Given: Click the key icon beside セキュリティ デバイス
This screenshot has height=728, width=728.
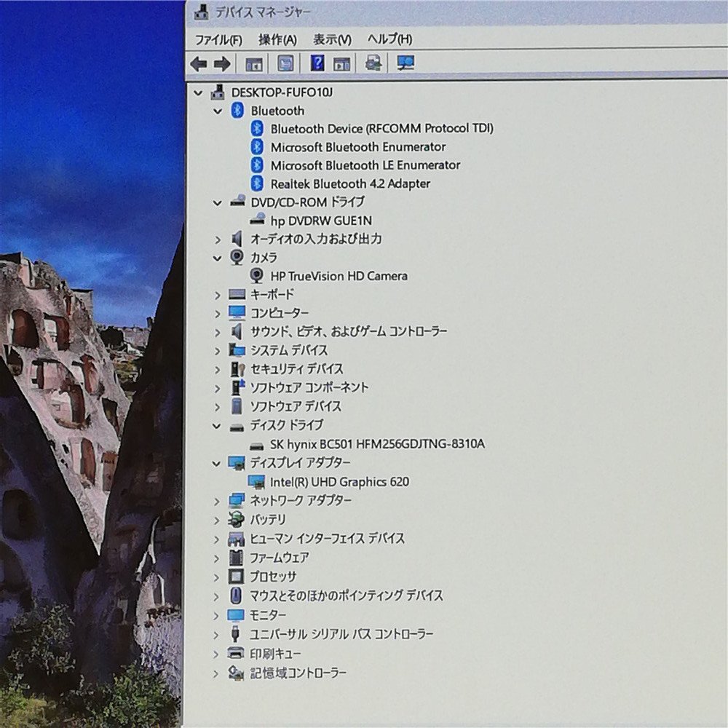Looking at the screenshot, I should coord(237,370).
